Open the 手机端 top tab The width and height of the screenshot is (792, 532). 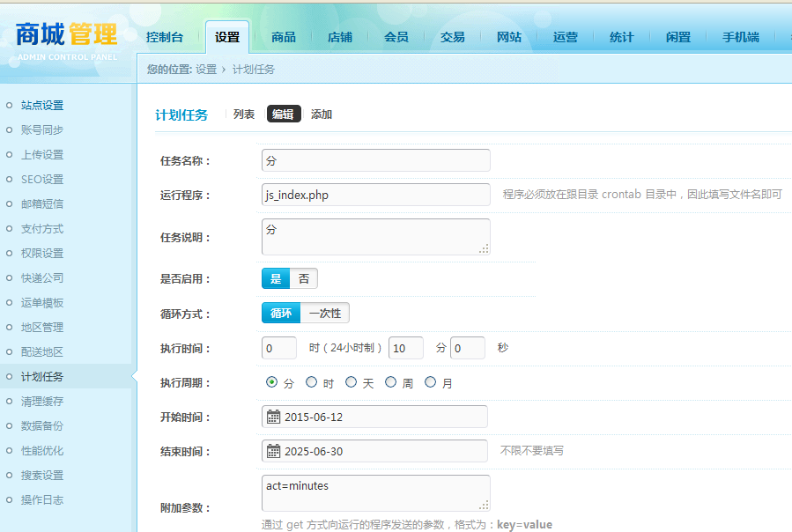pyautogui.click(x=741, y=37)
